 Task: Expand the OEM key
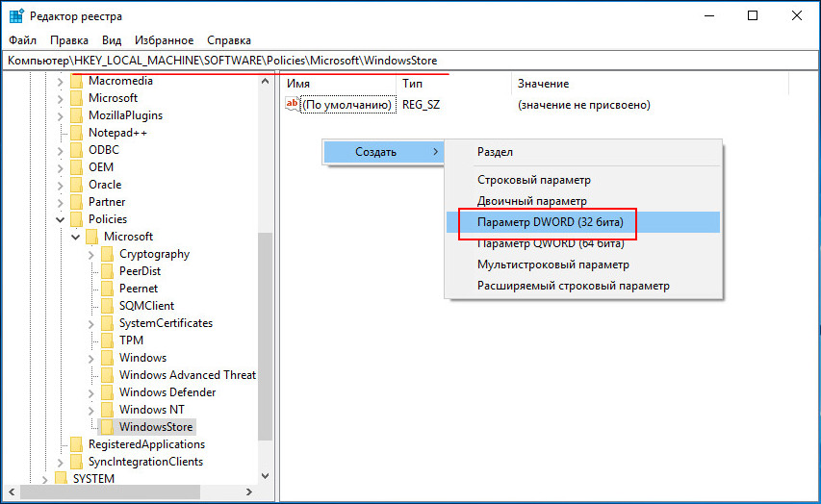pos(61,168)
